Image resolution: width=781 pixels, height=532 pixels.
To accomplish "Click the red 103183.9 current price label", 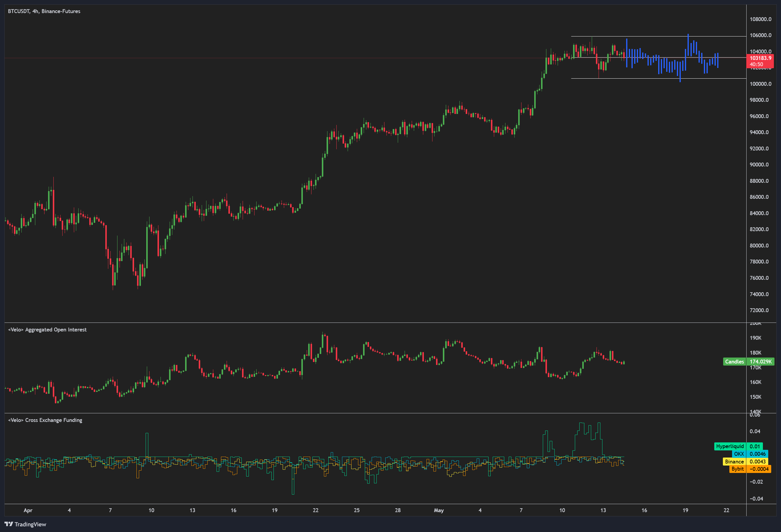I will [x=760, y=58].
